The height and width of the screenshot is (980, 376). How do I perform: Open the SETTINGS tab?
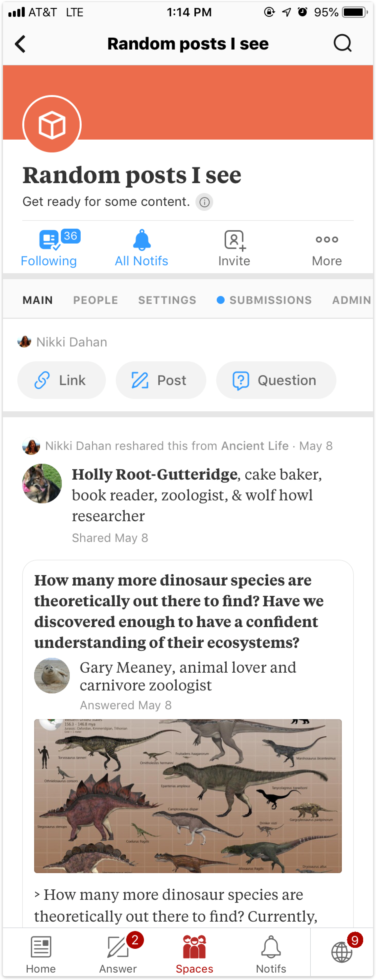point(167,300)
